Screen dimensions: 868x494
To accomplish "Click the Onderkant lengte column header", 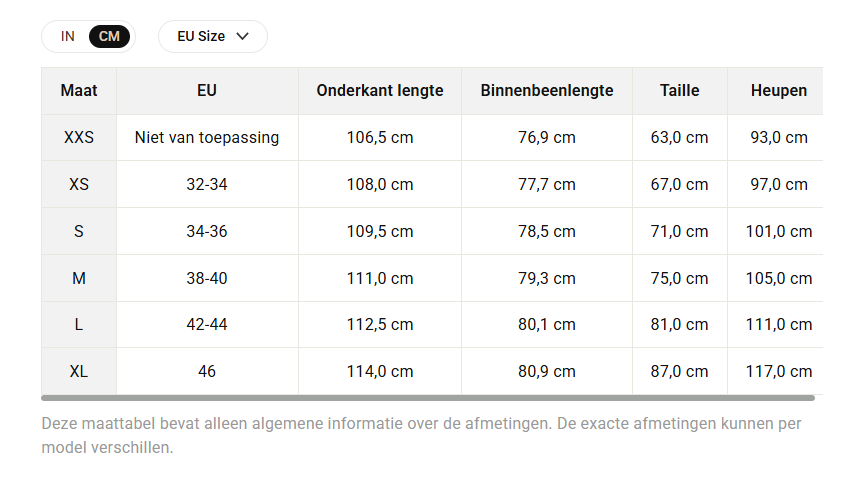I will point(380,91).
